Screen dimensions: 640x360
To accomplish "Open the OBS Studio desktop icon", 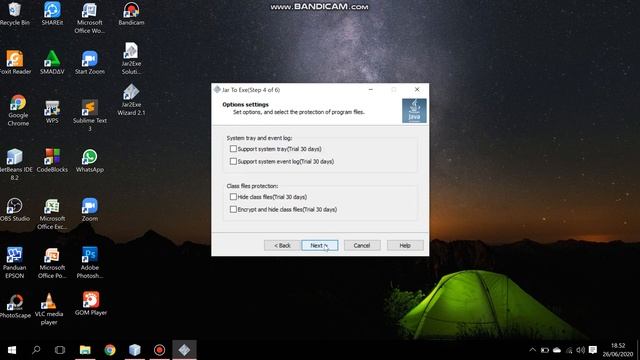I will [x=15, y=209].
